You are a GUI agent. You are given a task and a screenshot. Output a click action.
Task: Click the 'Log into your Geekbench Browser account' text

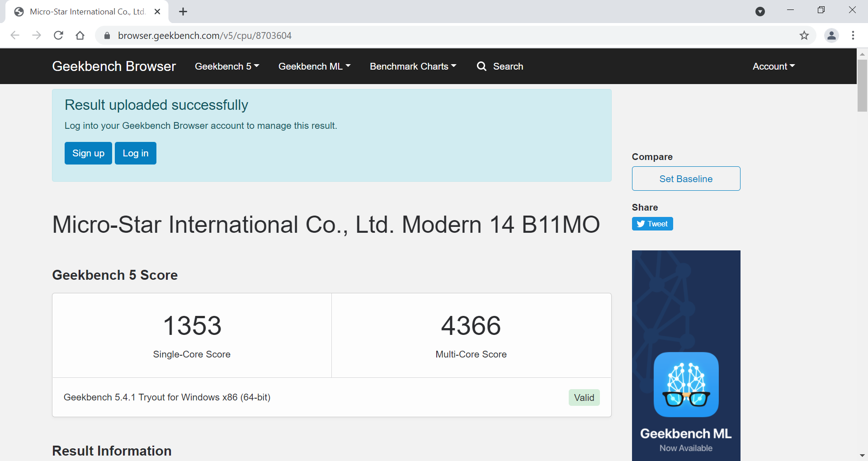201,126
